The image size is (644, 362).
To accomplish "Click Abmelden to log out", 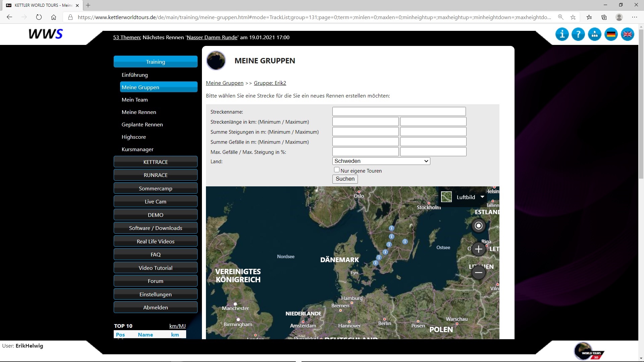I will point(156,307).
